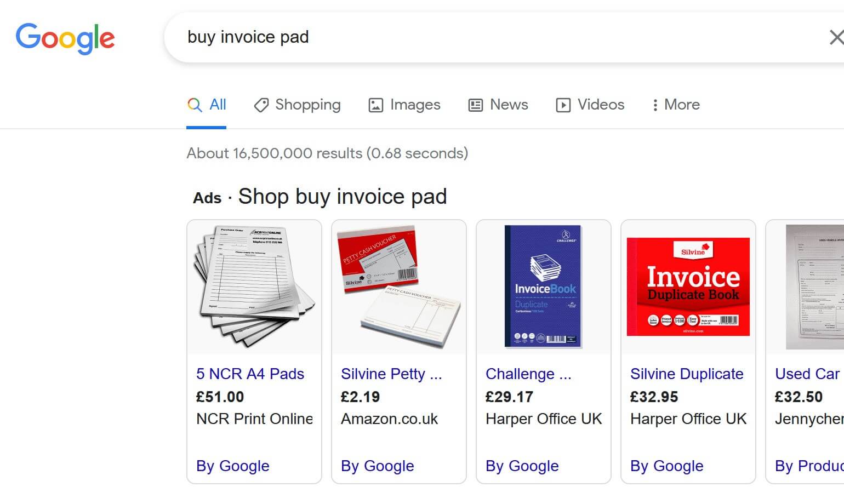This screenshot has height=504, width=844.
Task: Open the Challenge Invoice Book product image
Action: pyautogui.click(x=544, y=287)
